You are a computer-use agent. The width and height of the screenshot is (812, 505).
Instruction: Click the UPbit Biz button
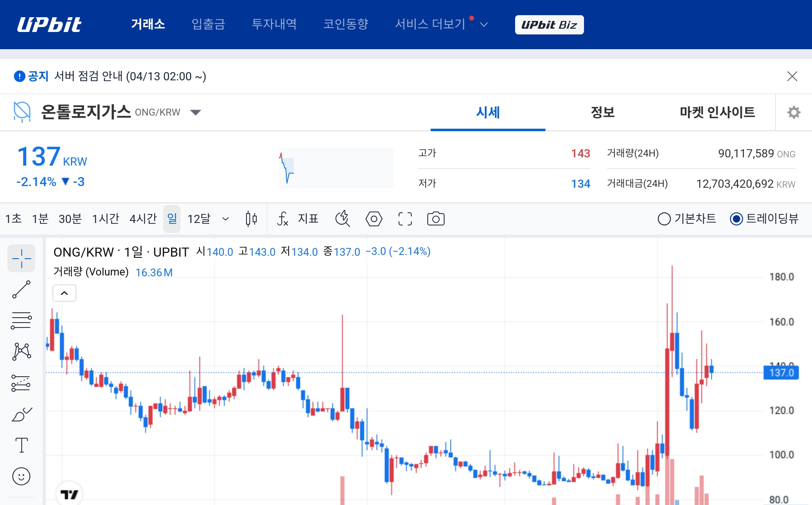tap(549, 24)
